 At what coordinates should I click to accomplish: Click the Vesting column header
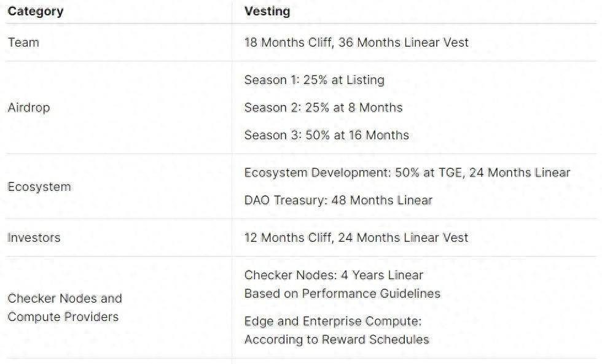click(267, 12)
